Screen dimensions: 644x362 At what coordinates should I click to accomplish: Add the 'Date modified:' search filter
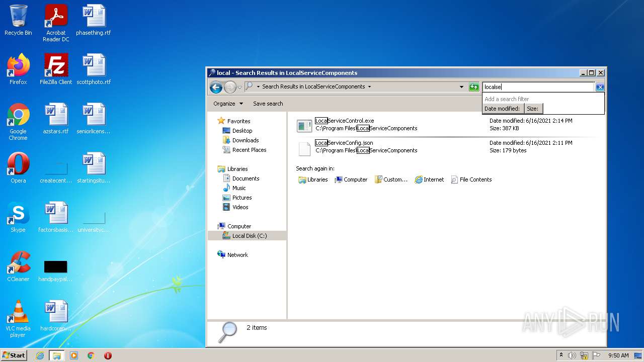(502, 109)
